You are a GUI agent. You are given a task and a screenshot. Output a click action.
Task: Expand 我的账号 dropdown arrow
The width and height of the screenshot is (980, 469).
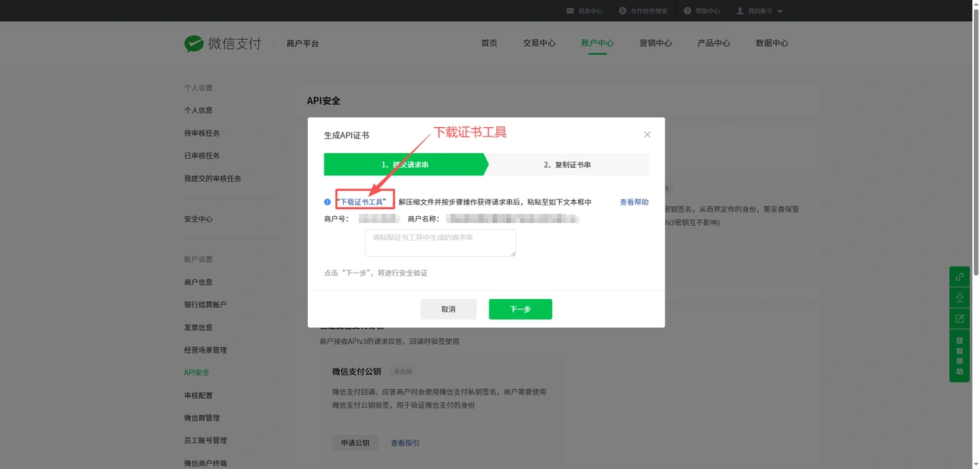point(779,11)
